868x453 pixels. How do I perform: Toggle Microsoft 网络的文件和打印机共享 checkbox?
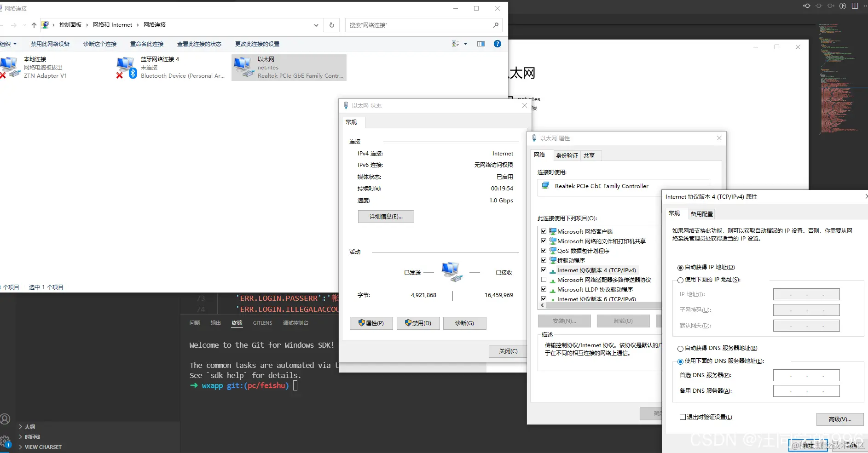pyautogui.click(x=544, y=241)
